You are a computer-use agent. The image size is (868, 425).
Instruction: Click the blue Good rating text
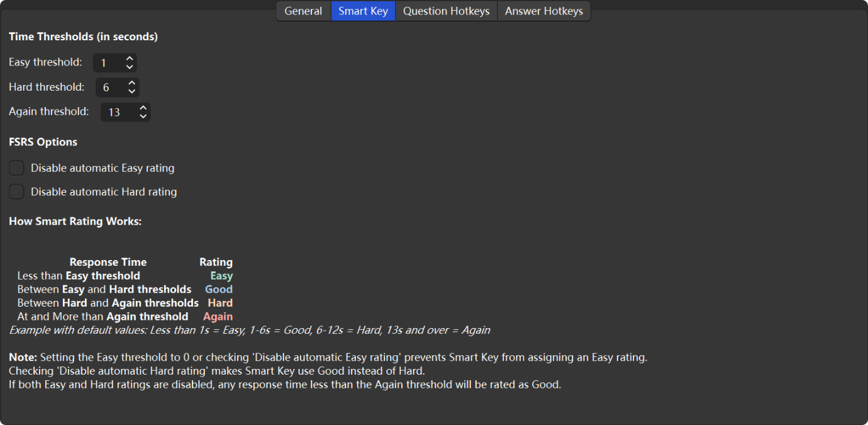pyautogui.click(x=219, y=290)
